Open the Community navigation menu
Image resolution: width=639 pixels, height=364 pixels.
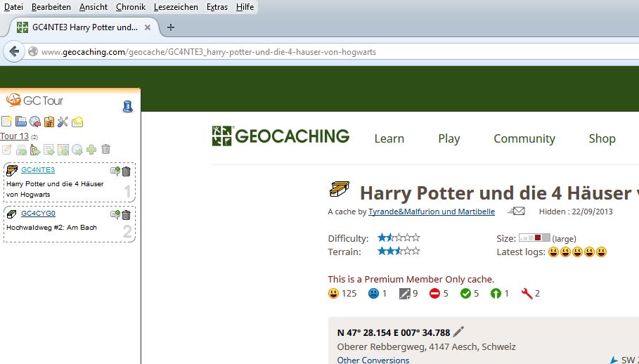[524, 138]
